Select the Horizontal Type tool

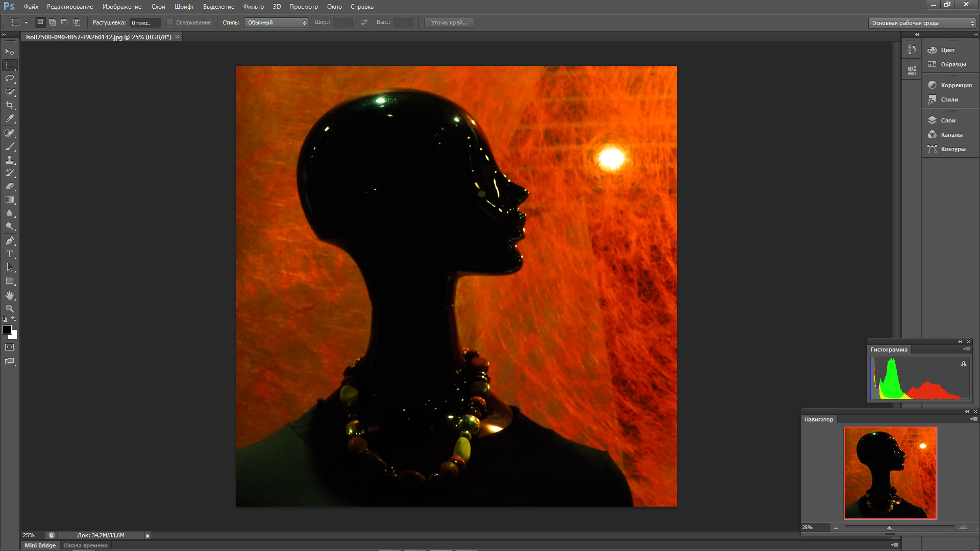[10, 254]
